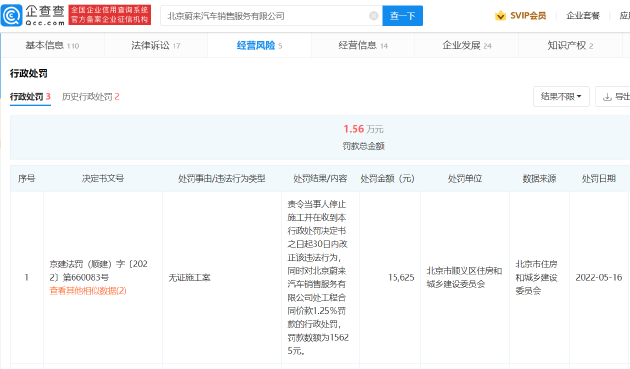Image resolution: width=630 pixels, height=369 pixels.
Task: Click the 处罚日期 column header
Action: 599,178
